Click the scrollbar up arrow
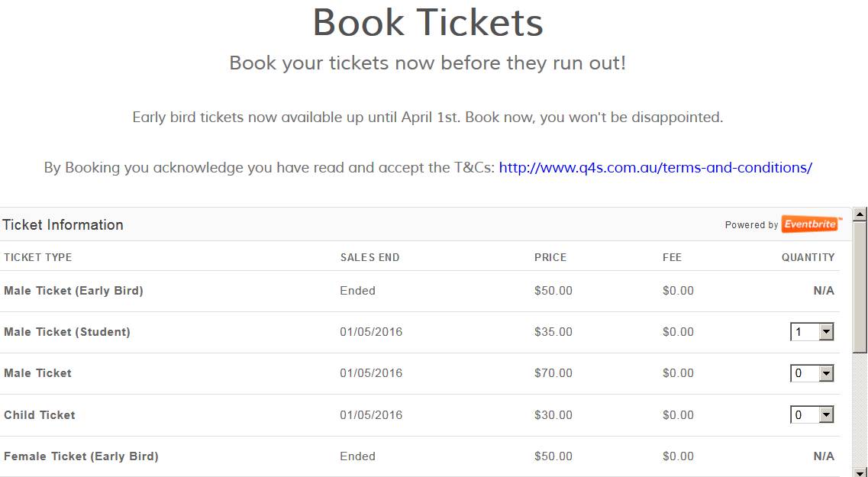Image resolution: width=868 pixels, height=477 pixels. coord(860,214)
